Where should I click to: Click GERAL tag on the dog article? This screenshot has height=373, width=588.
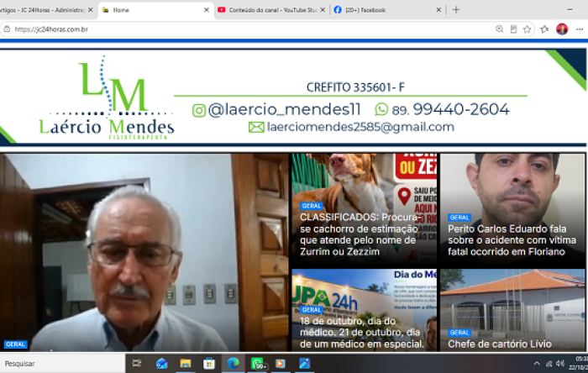tap(312, 206)
